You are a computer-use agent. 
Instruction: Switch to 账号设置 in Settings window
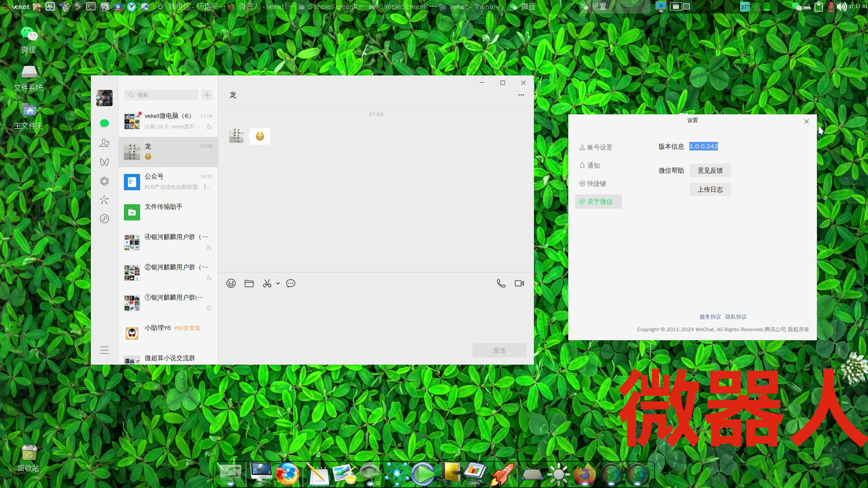pyautogui.click(x=599, y=147)
